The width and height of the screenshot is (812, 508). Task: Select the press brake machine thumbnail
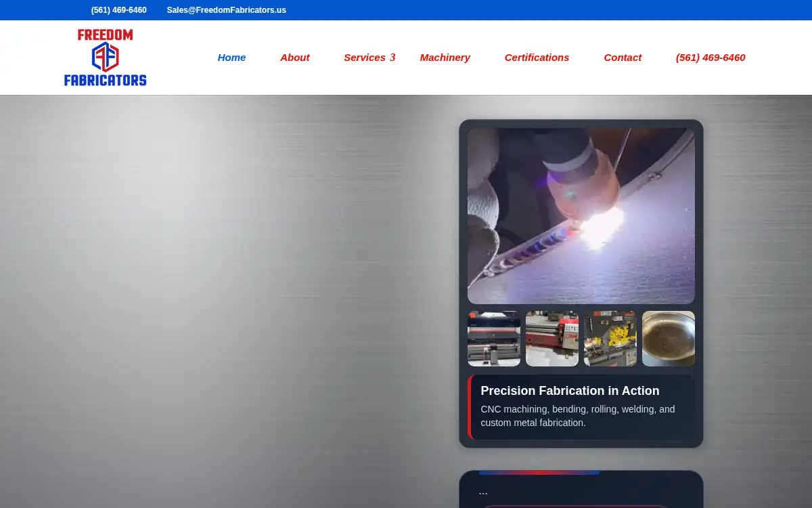pos(494,339)
